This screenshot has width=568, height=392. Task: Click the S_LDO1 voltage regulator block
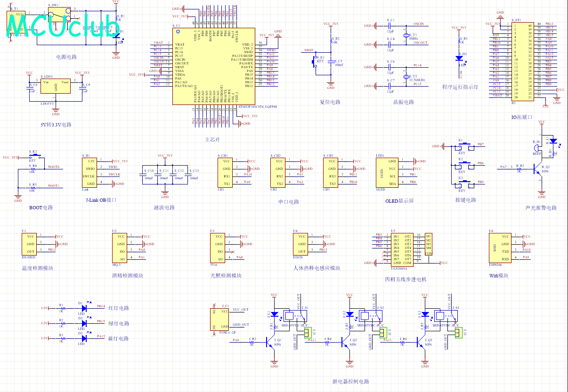56,86
